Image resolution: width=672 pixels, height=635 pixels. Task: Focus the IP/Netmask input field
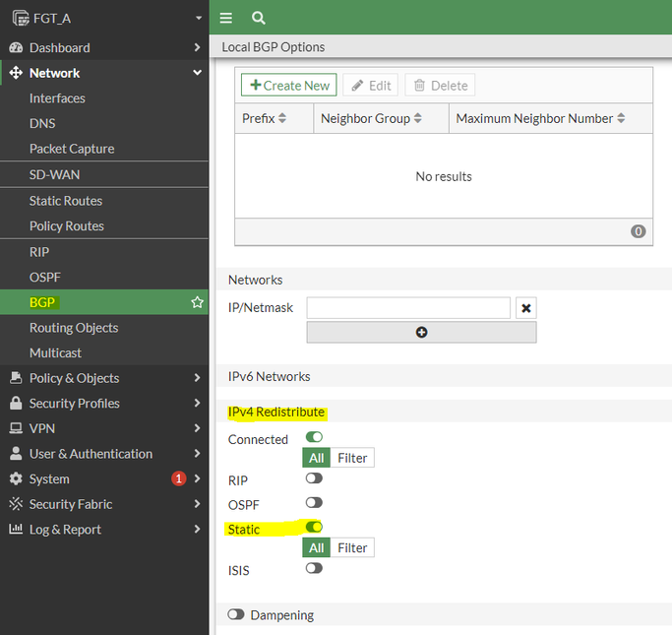[x=408, y=308]
